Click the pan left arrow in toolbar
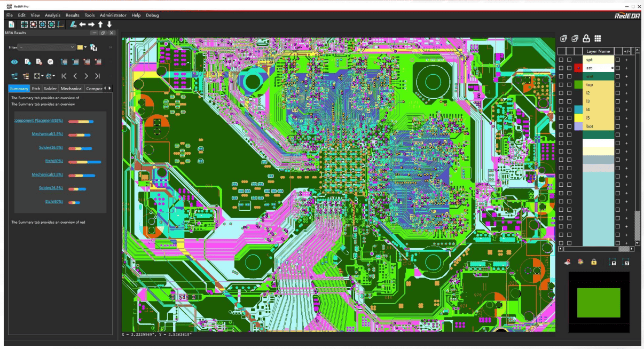Screen dimensions: 644x349 (82, 25)
